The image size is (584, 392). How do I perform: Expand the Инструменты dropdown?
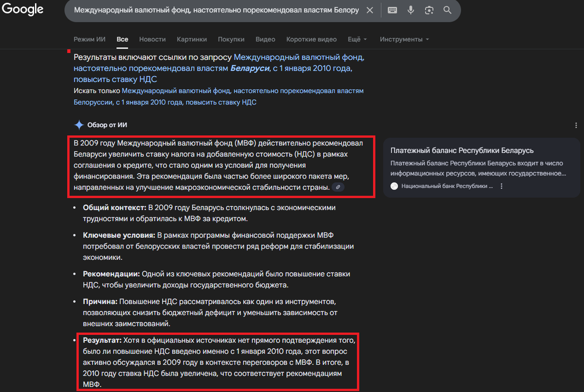click(x=404, y=39)
